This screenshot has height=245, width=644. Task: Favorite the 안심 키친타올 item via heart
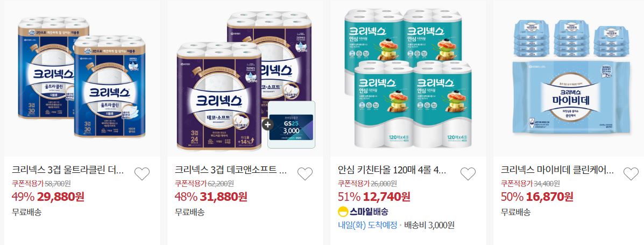tap(468, 174)
